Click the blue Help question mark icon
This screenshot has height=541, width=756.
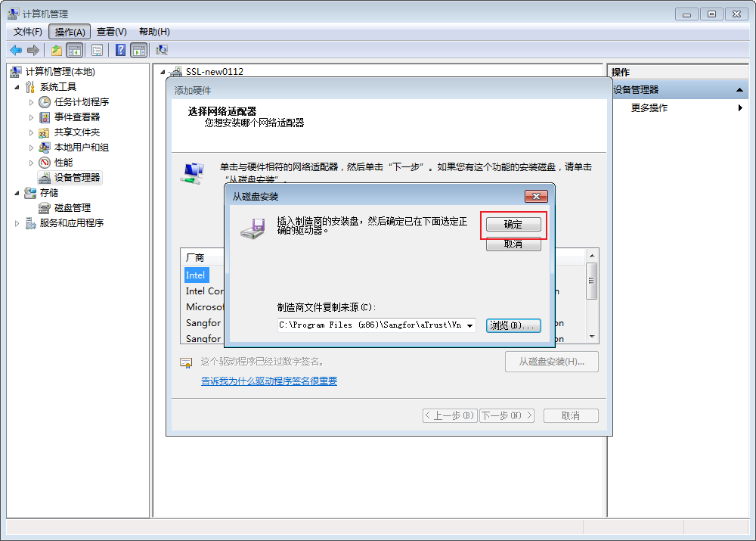click(x=120, y=50)
